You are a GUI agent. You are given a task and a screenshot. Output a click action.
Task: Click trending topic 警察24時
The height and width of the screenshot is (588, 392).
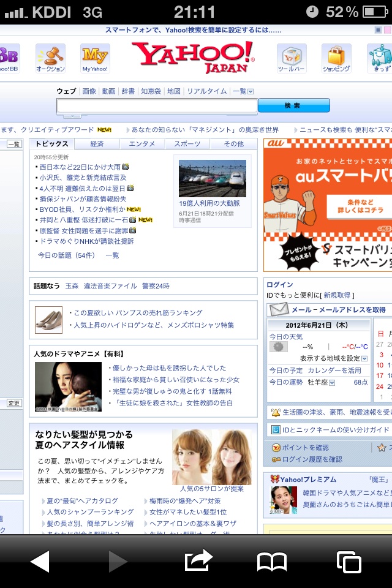click(x=156, y=286)
